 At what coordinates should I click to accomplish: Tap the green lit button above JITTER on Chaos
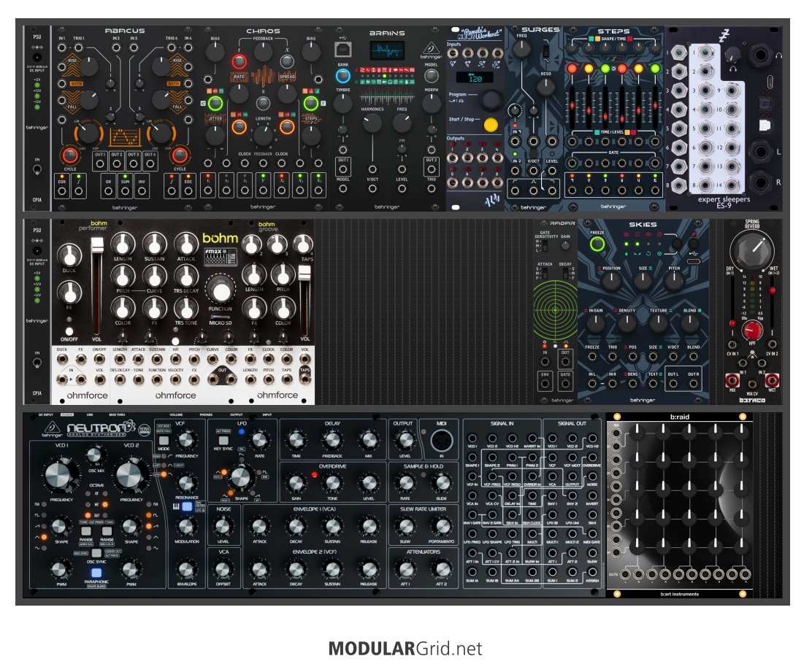(215, 103)
